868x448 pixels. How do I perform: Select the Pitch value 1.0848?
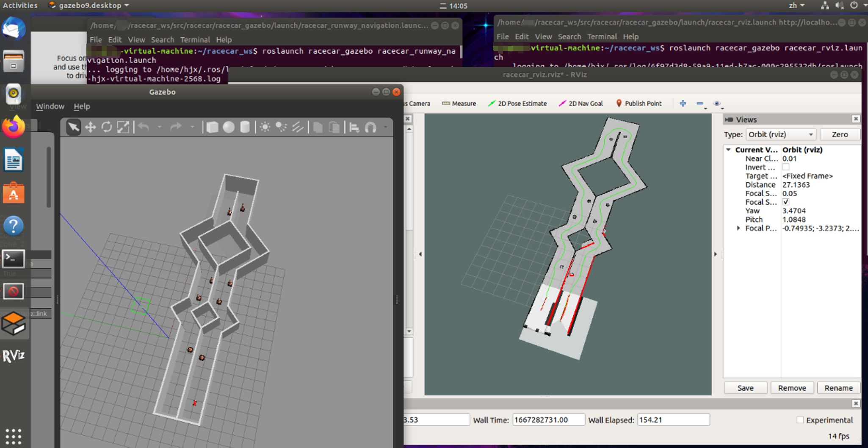(794, 220)
